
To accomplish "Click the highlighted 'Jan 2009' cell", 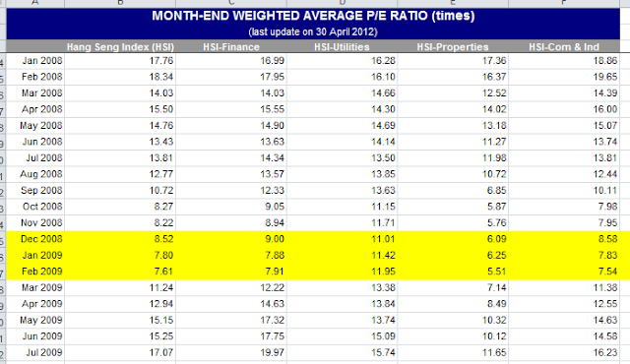I will pyautogui.click(x=35, y=255).
